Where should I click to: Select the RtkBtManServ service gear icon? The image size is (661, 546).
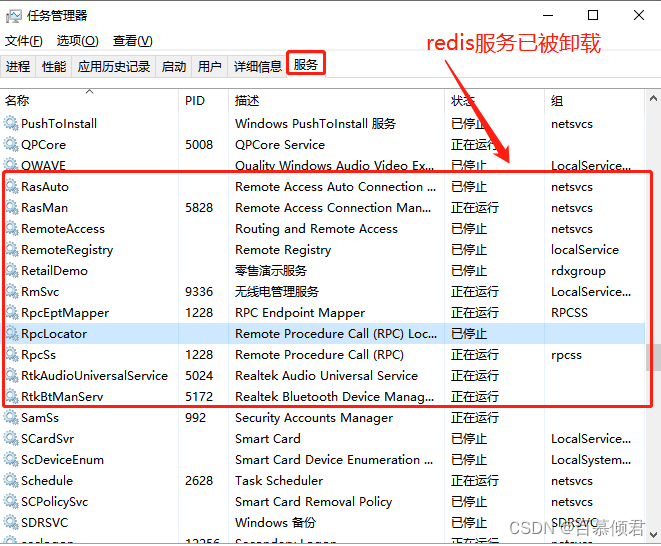(x=11, y=396)
